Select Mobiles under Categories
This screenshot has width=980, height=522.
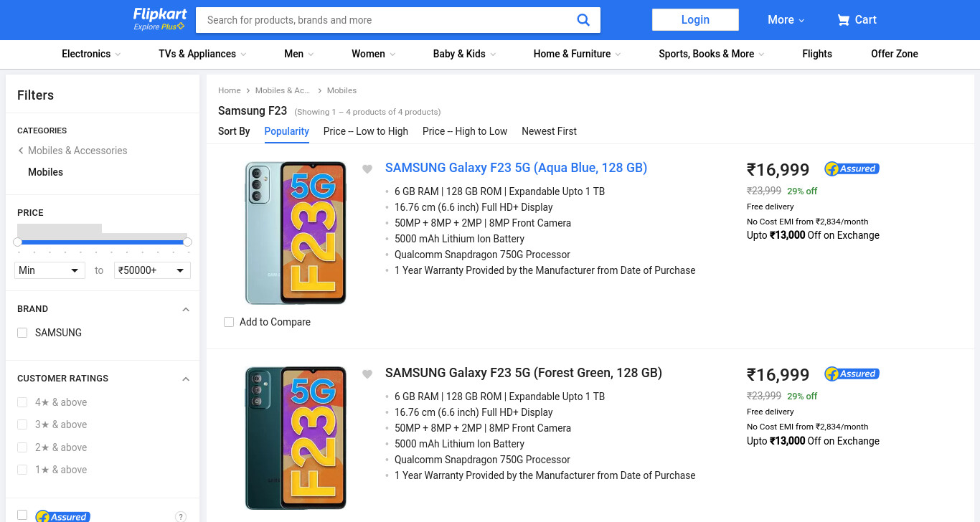click(x=45, y=172)
